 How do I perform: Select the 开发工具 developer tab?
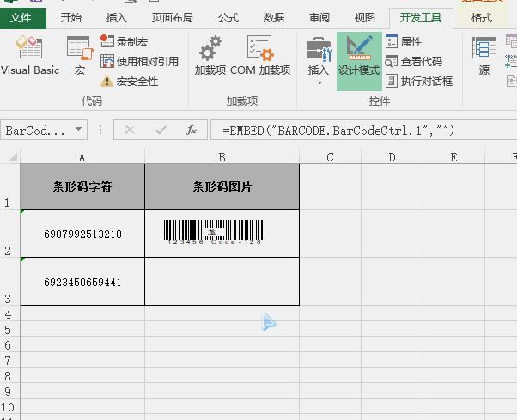click(421, 18)
